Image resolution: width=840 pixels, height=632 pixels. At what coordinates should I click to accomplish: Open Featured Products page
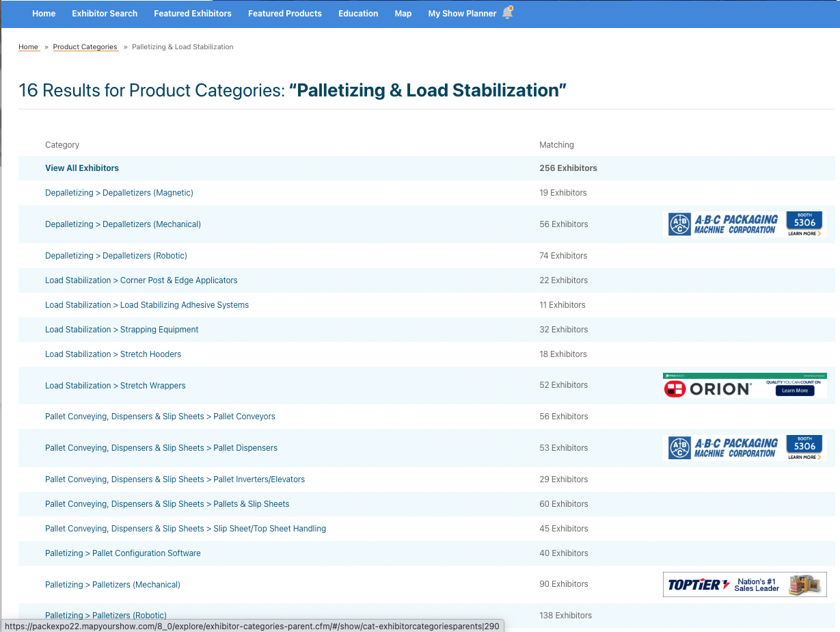click(x=285, y=13)
